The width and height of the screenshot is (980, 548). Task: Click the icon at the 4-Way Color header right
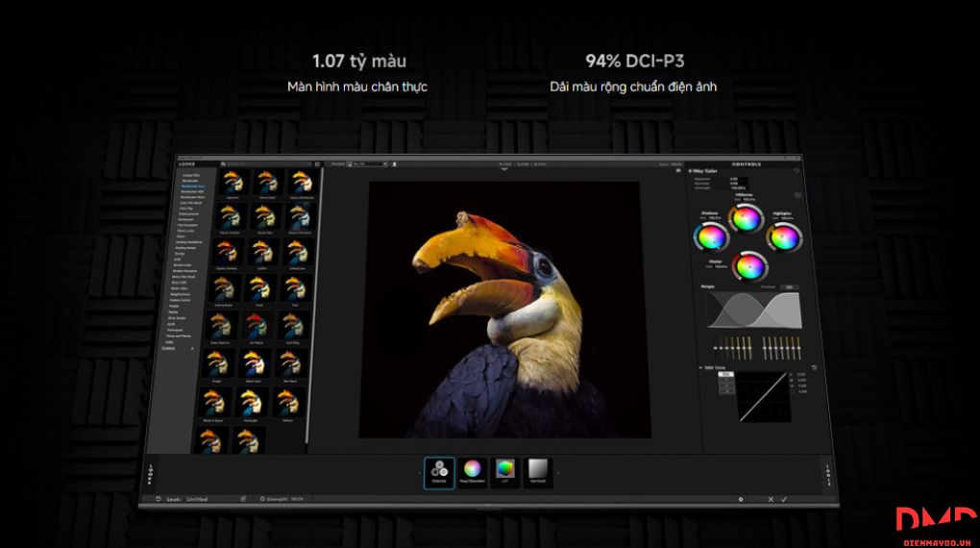pos(796,171)
